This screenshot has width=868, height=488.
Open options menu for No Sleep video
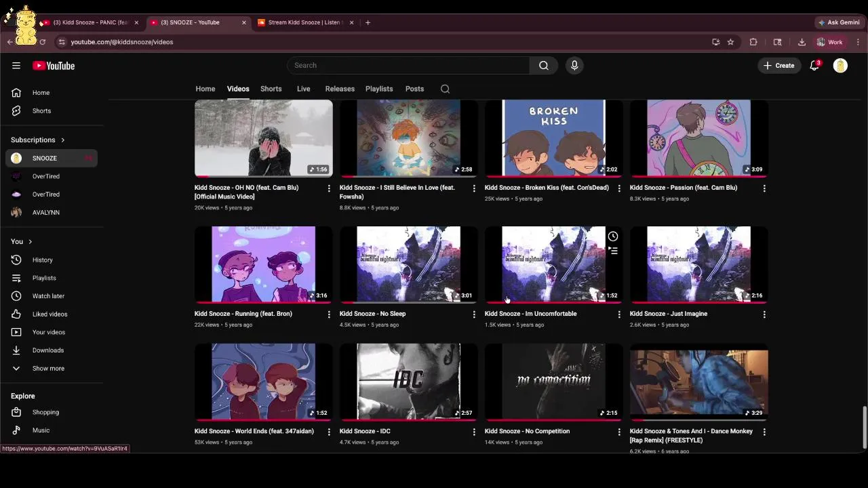click(474, 314)
